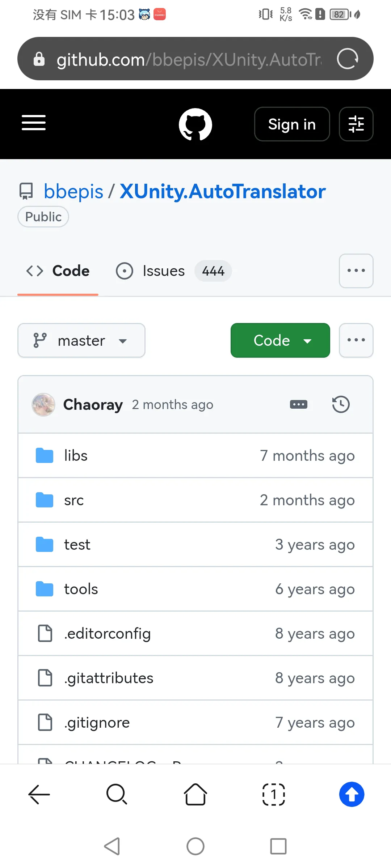Tap '8 years ago' in .gitattributes row

[315, 678]
